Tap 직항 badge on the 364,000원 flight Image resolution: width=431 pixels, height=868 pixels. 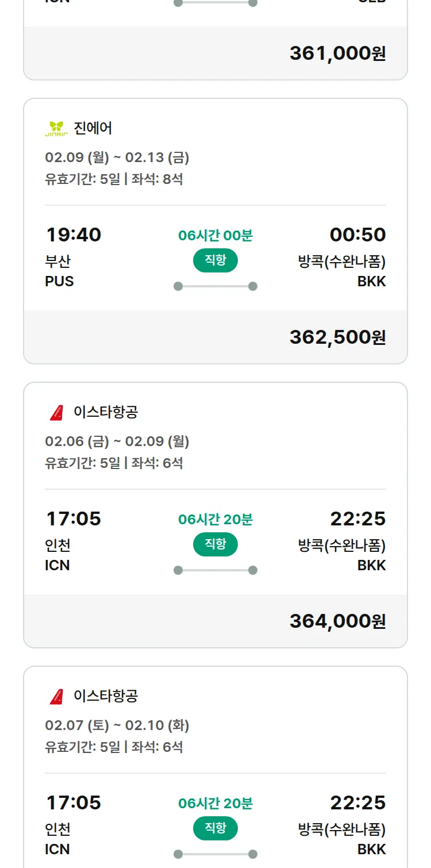(x=215, y=544)
